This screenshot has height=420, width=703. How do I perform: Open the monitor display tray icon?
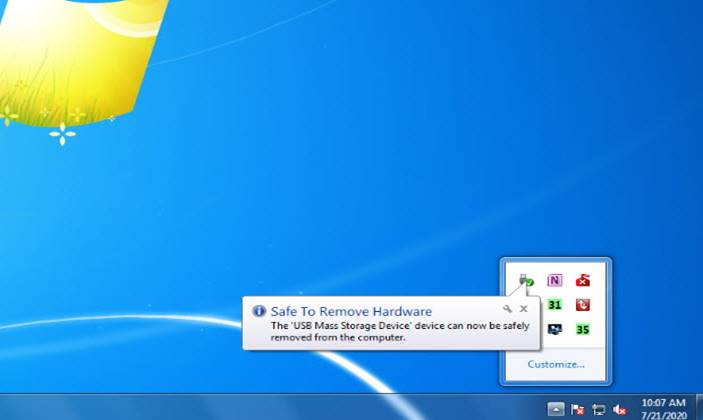(x=555, y=328)
